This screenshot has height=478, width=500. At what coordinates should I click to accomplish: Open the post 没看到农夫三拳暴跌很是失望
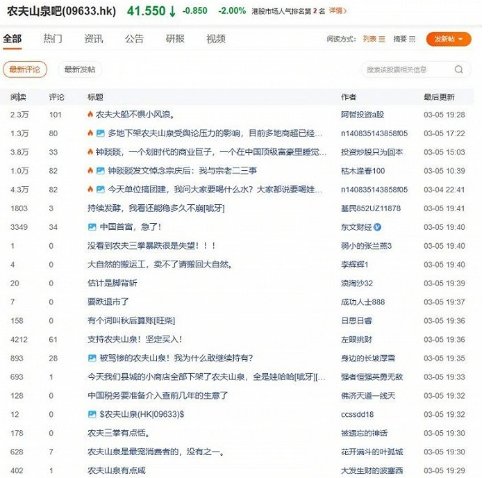point(151,246)
